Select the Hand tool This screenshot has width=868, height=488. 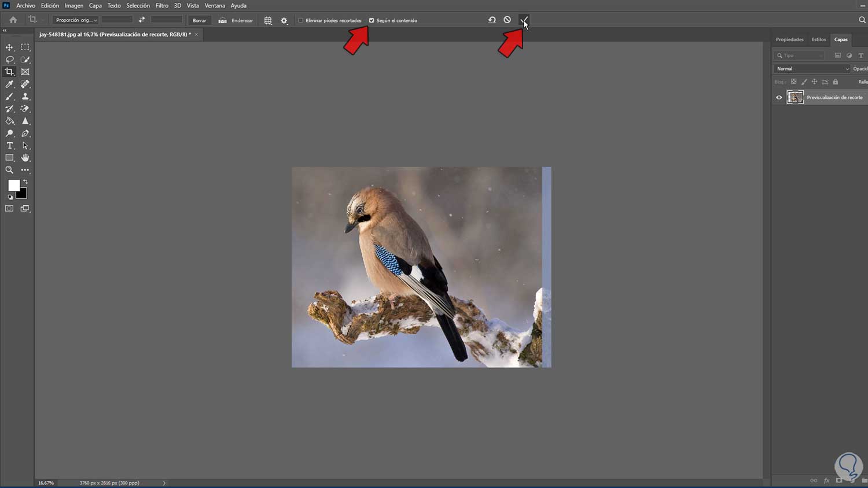[25, 158]
